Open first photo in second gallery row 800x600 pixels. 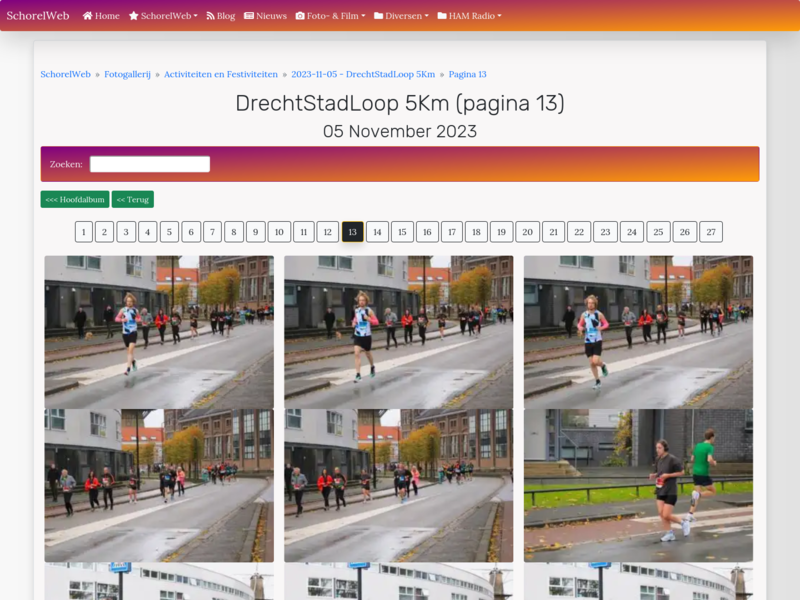coord(159,486)
